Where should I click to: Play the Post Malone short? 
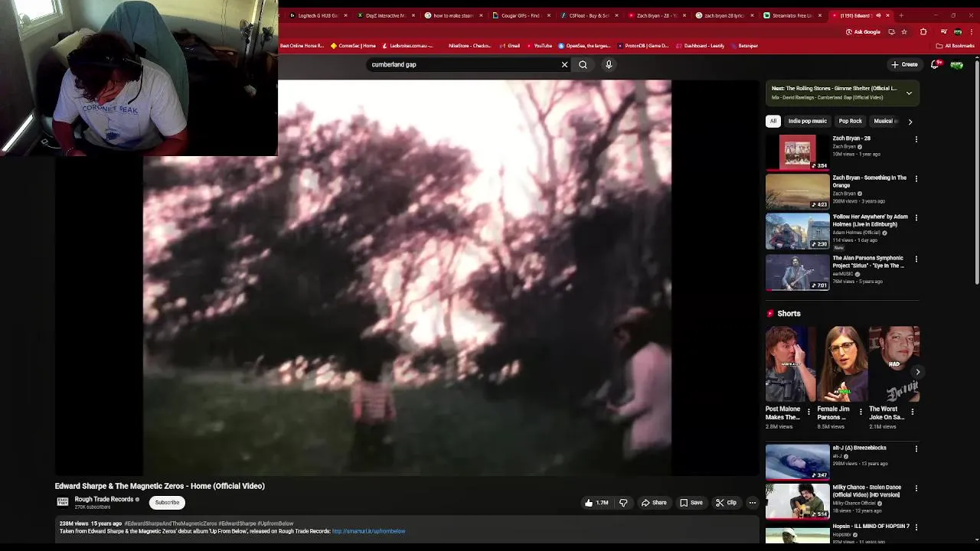pos(790,364)
